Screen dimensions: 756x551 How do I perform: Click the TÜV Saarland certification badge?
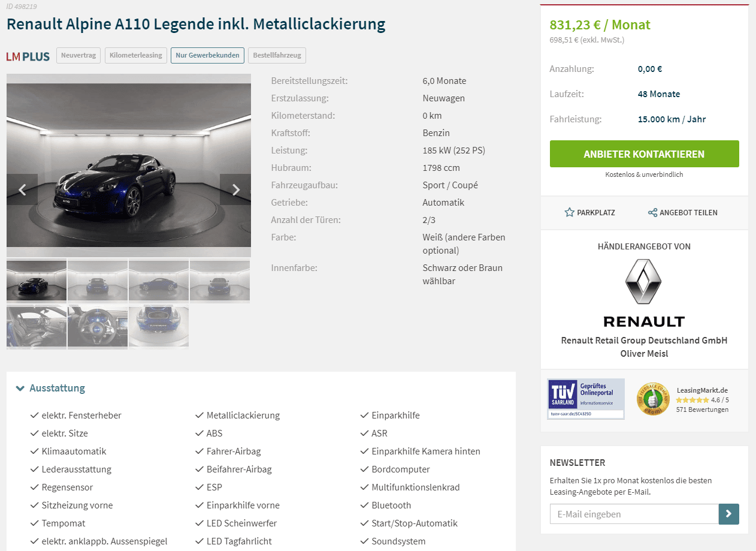coord(586,399)
